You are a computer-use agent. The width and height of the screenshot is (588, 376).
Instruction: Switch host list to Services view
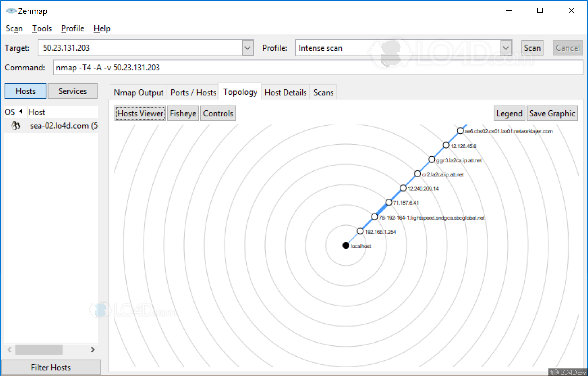pos(73,91)
